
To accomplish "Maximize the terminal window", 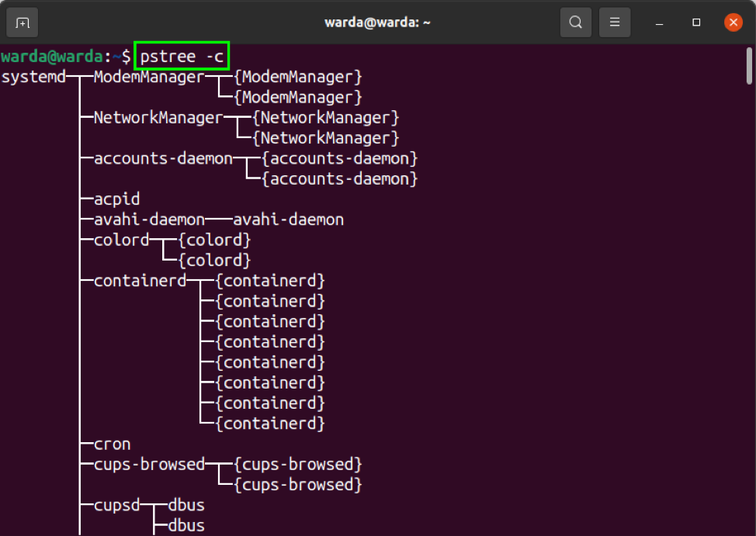I will 696,22.
